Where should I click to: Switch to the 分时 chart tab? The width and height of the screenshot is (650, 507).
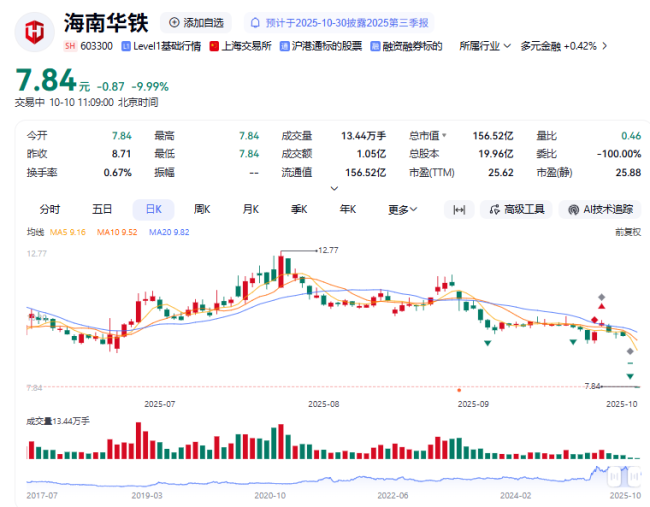click(x=49, y=209)
